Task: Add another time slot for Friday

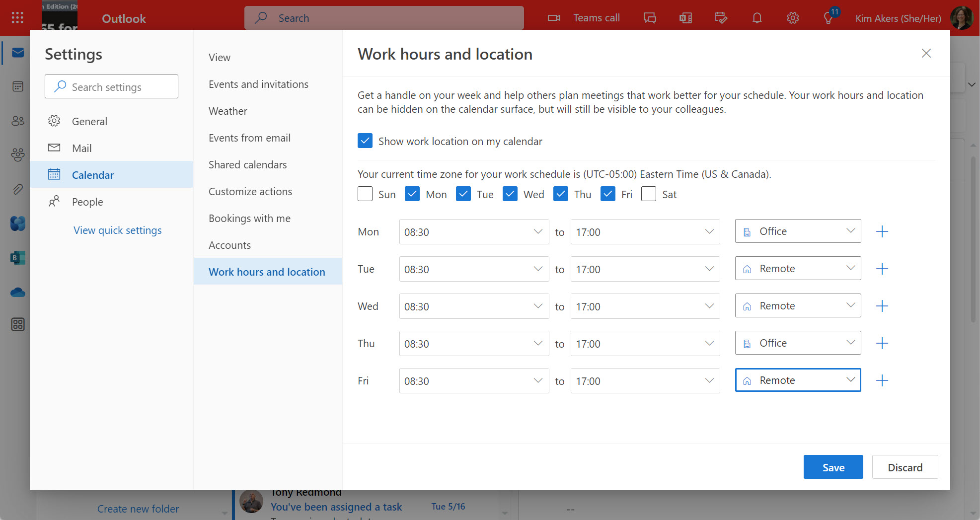Action: 882,380
